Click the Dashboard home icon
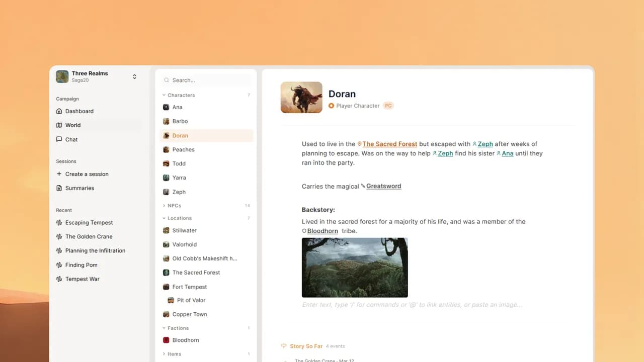The image size is (644, 362). [59, 111]
